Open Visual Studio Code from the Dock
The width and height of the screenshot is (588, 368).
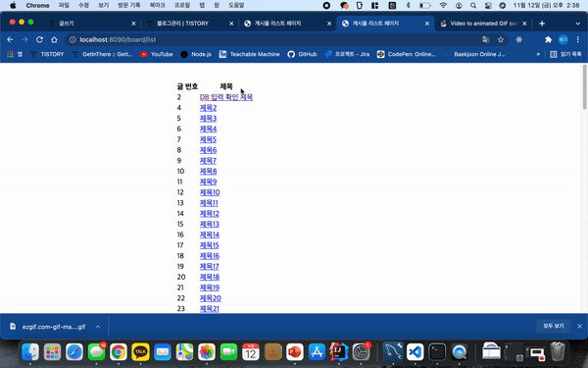(x=416, y=352)
